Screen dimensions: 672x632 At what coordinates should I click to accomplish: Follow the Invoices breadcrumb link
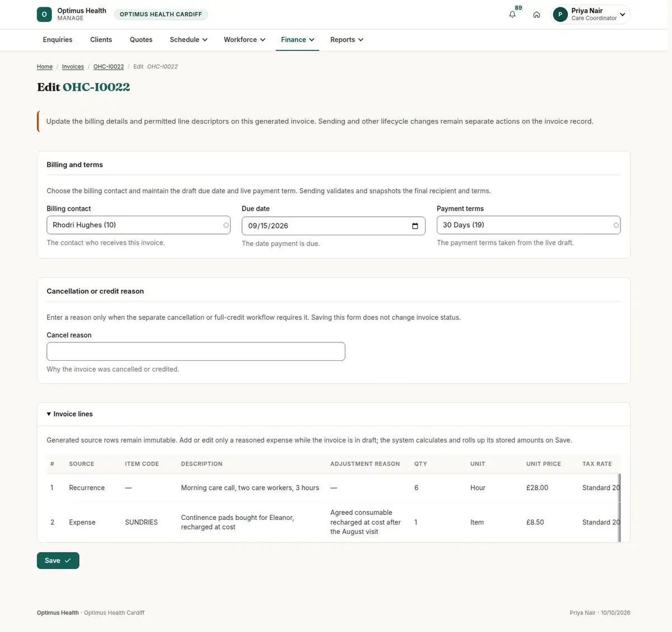click(x=73, y=67)
